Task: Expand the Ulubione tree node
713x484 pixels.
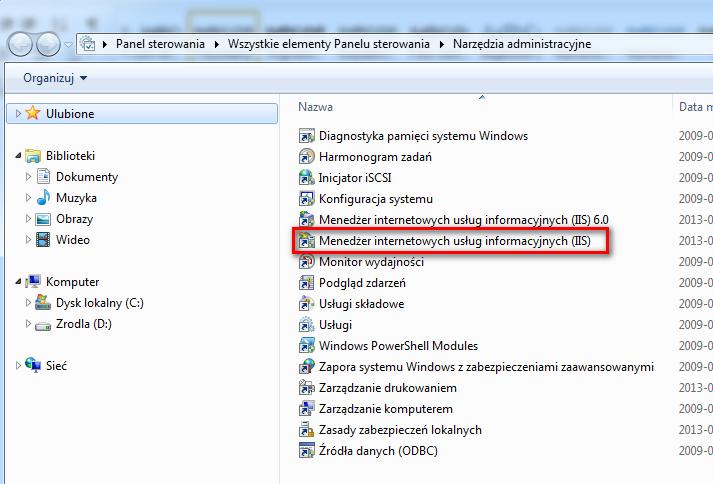Action: point(18,113)
